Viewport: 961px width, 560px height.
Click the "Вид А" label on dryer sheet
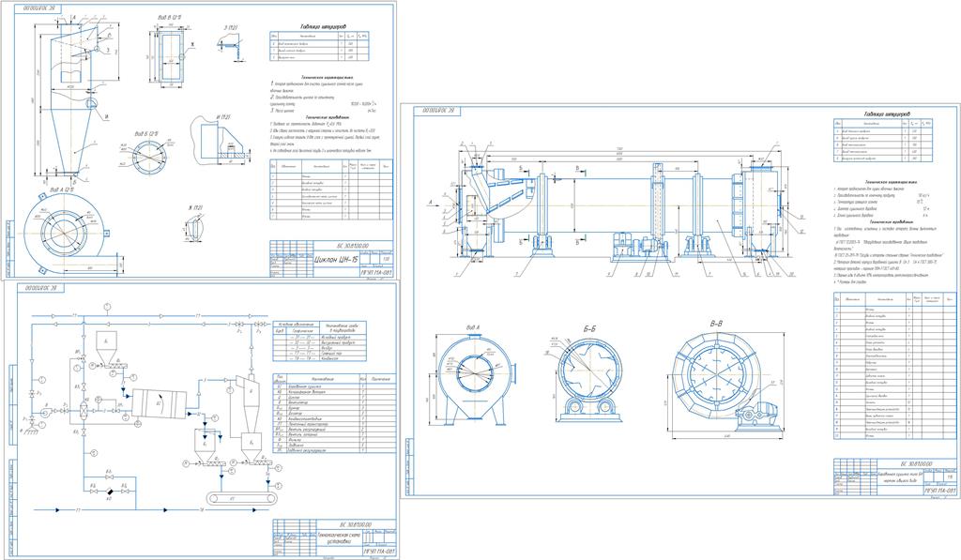pyautogui.click(x=473, y=327)
